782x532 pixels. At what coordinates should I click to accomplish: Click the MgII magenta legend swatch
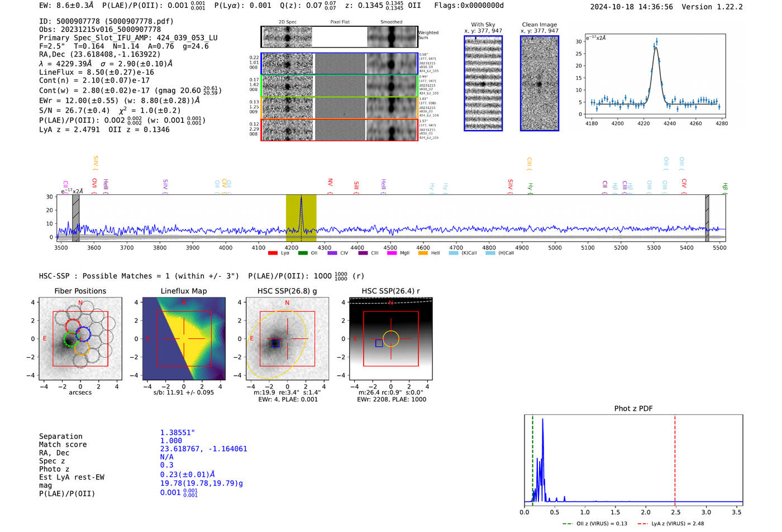click(x=392, y=253)
